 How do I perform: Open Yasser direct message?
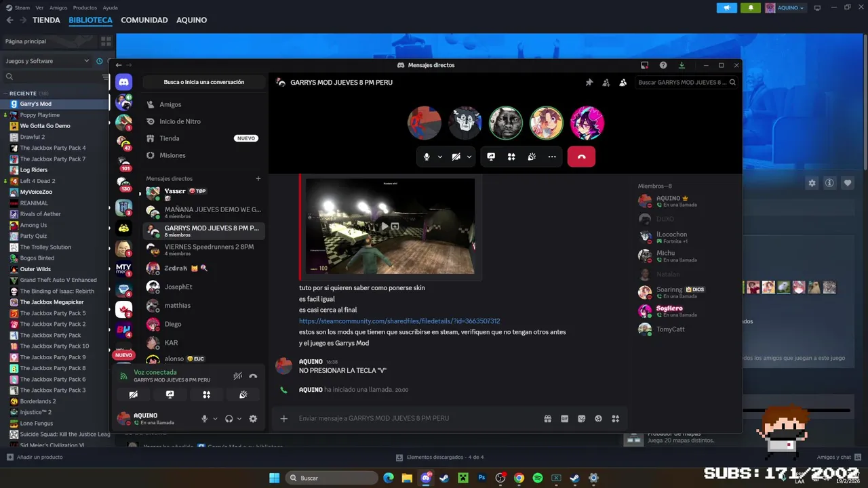click(x=203, y=194)
